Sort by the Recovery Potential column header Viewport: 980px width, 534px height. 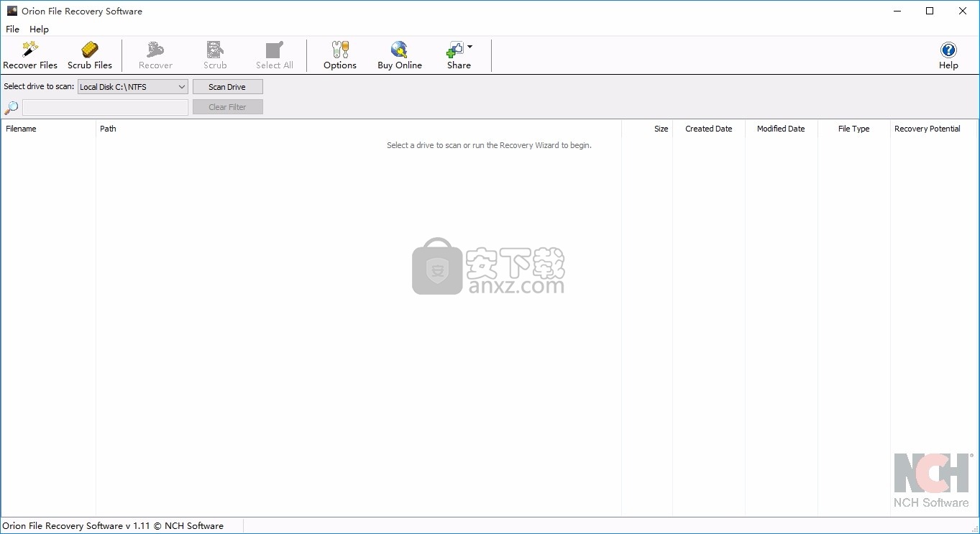(934, 129)
